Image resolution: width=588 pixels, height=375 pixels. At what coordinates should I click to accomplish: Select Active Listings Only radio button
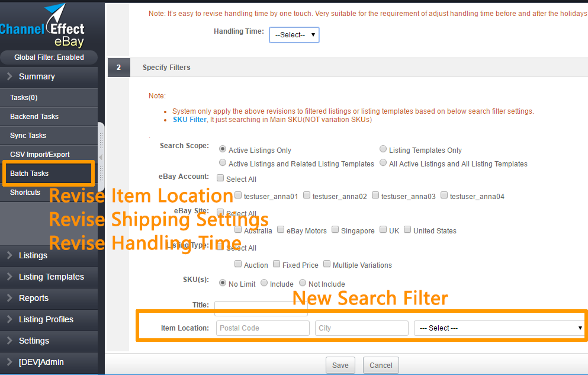coord(223,149)
